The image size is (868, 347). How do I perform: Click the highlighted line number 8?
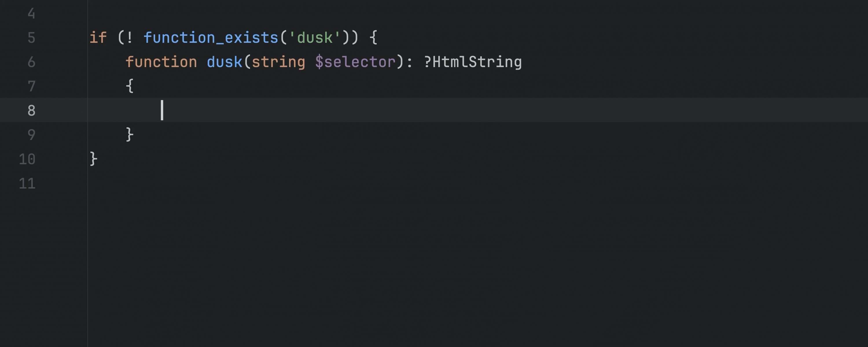[31, 110]
